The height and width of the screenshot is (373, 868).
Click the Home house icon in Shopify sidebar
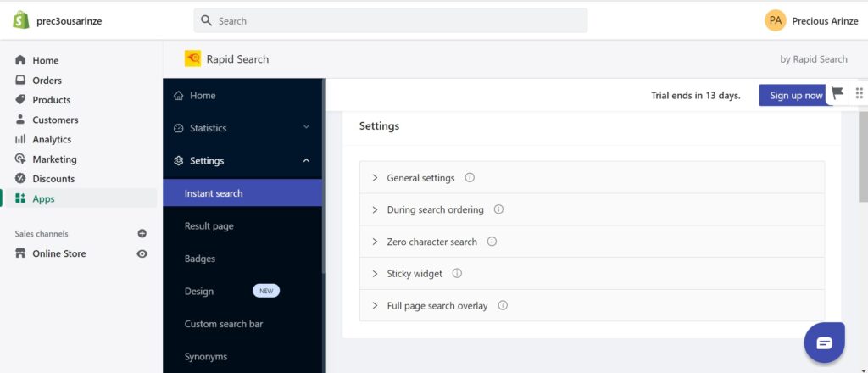[x=20, y=60]
